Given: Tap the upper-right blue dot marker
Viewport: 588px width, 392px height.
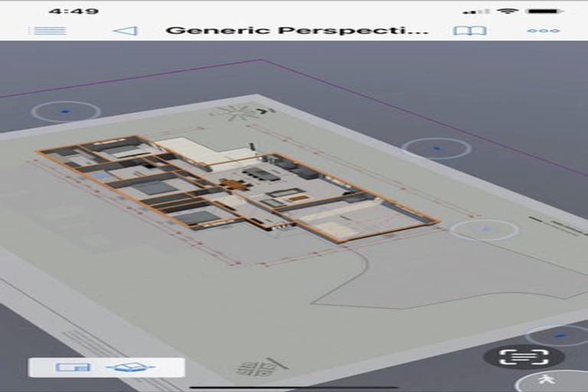Looking at the screenshot, I should [436, 148].
